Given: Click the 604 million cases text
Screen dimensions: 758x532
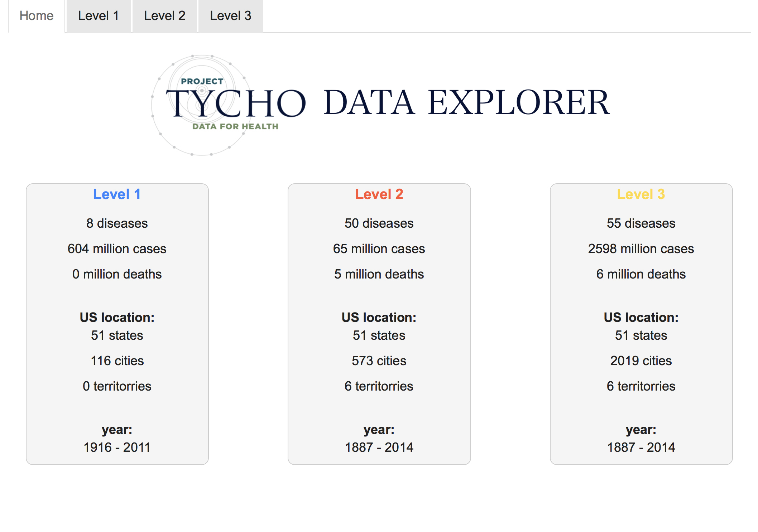Looking at the screenshot, I should (117, 248).
